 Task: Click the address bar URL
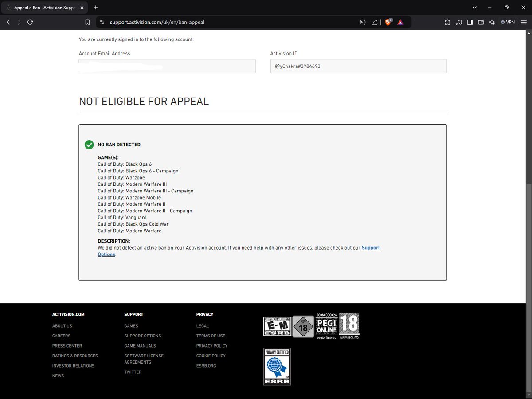(157, 22)
